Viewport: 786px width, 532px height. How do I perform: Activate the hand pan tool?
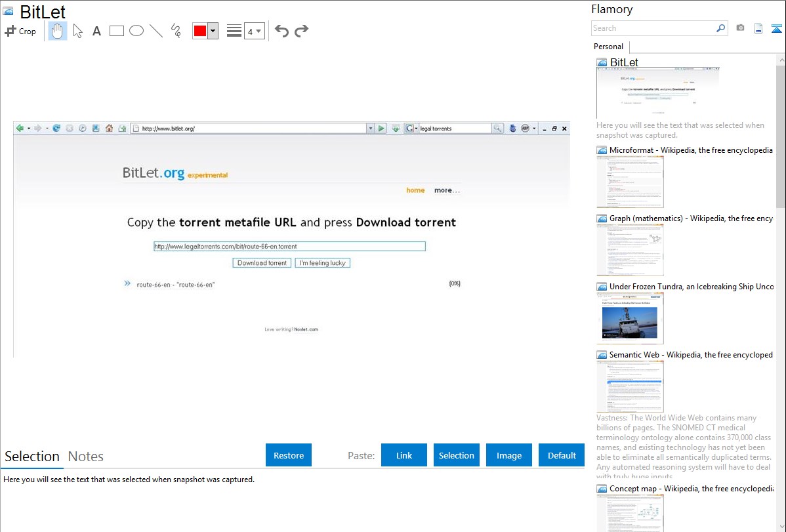tap(57, 31)
